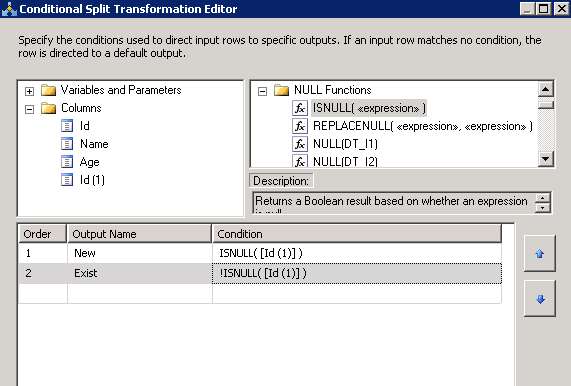This screenshot has height=386, width=571.
Task: Click the Columns folder label
Action: 81,108
